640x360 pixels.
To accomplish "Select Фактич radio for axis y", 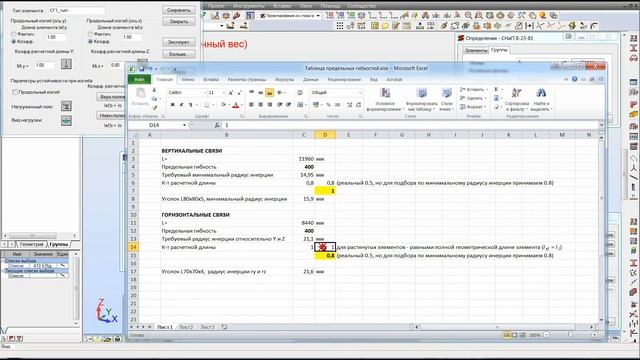I will tap(14, 34).
